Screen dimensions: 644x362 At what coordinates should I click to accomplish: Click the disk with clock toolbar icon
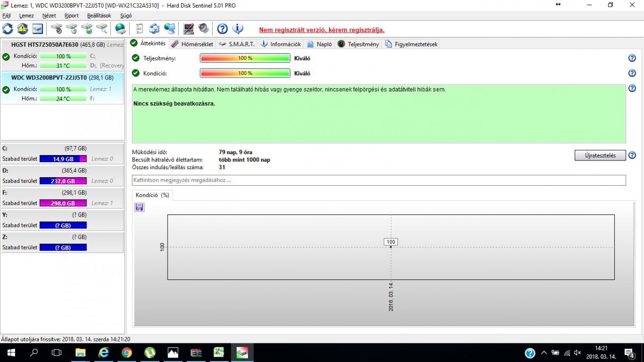tap(72, 29)
